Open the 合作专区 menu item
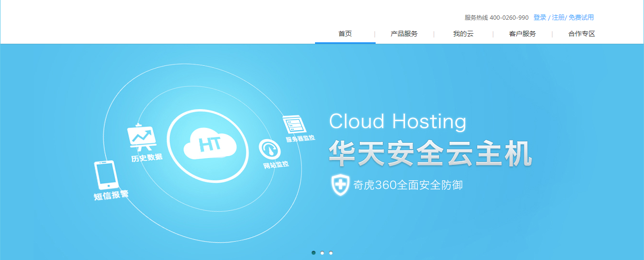This screenshot has height=260, width=644. (581, 34)
